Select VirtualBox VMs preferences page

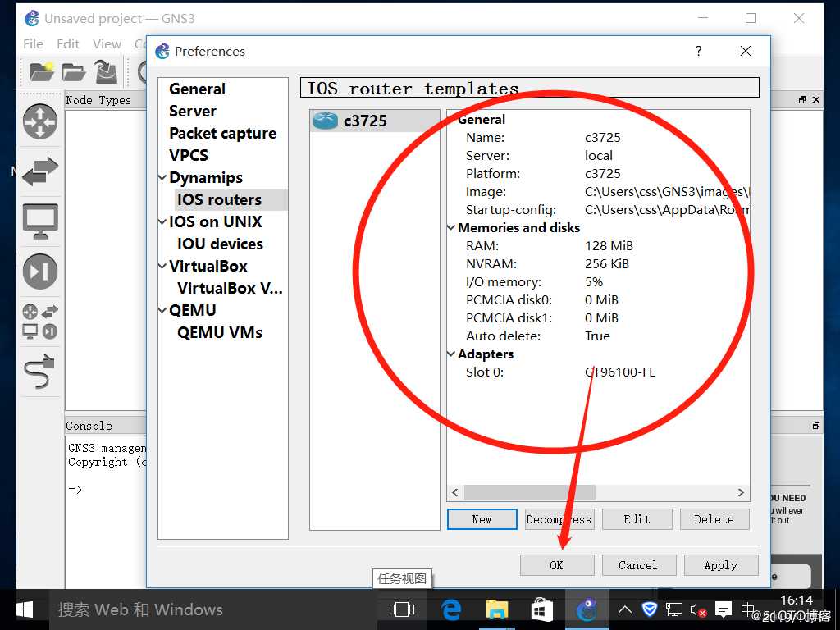[231, 288]
